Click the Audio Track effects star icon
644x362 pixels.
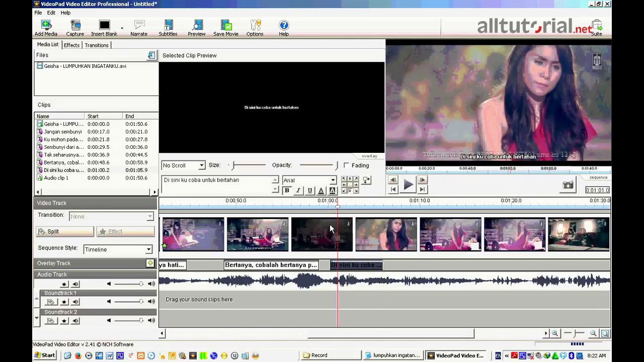click(x=64, y=284)
